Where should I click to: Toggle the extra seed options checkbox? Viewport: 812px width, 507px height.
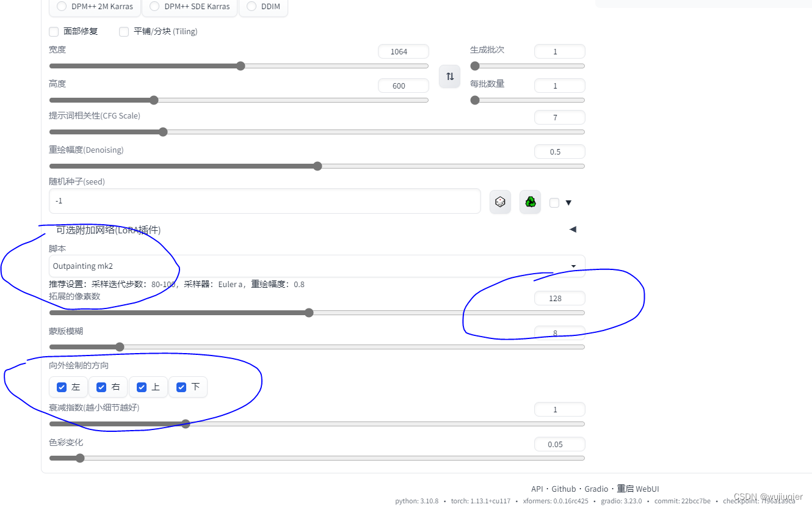coord(554,203)
